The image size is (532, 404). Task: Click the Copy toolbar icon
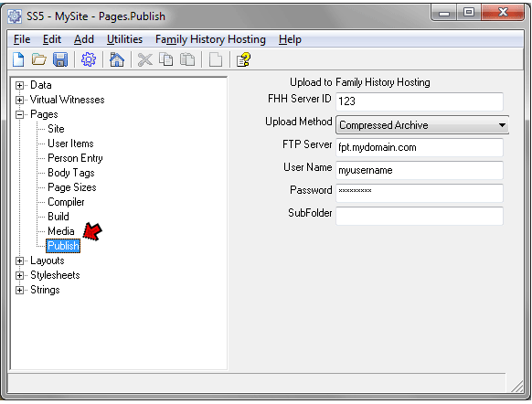tap(166, 59)
